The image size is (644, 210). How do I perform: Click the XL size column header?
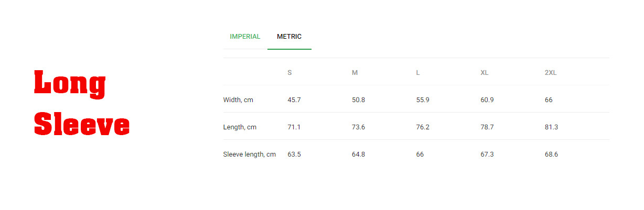click(484, 73)
